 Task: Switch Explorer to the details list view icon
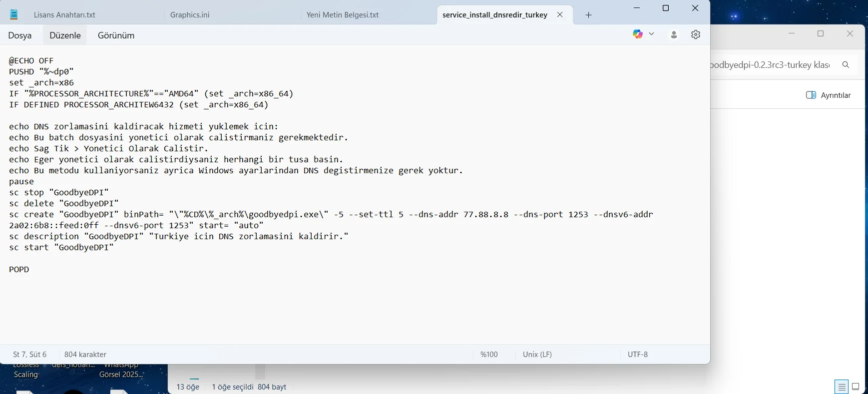coord(842,387)
